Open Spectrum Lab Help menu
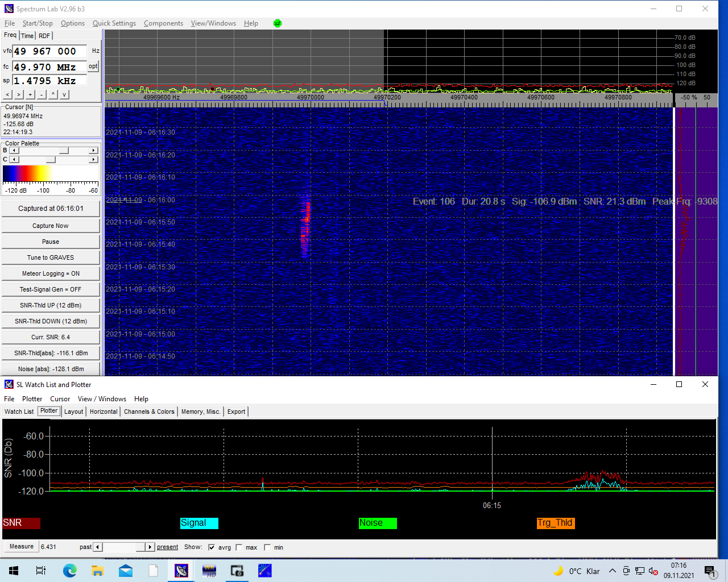728x582 pixels. [251, 23]
